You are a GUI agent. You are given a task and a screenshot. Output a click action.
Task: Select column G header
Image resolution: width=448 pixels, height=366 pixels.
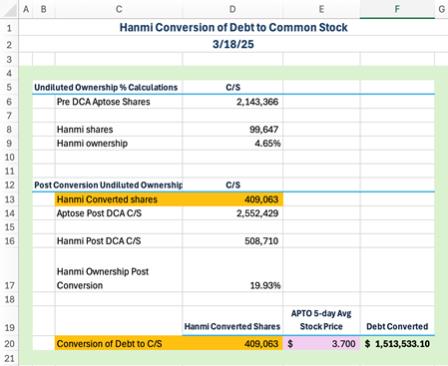tap(441, 9)
